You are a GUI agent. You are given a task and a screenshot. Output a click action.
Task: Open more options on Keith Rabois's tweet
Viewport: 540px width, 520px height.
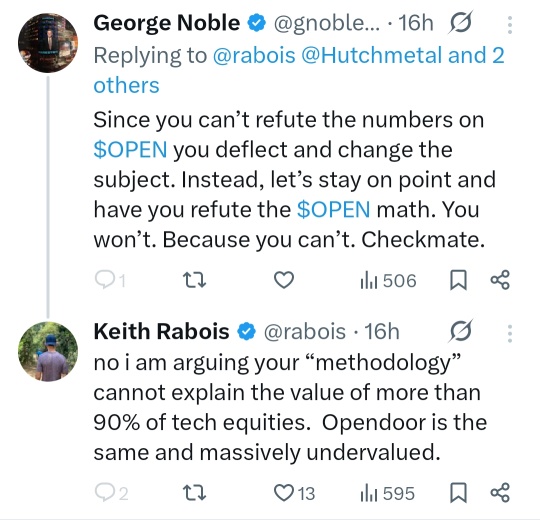510,333
